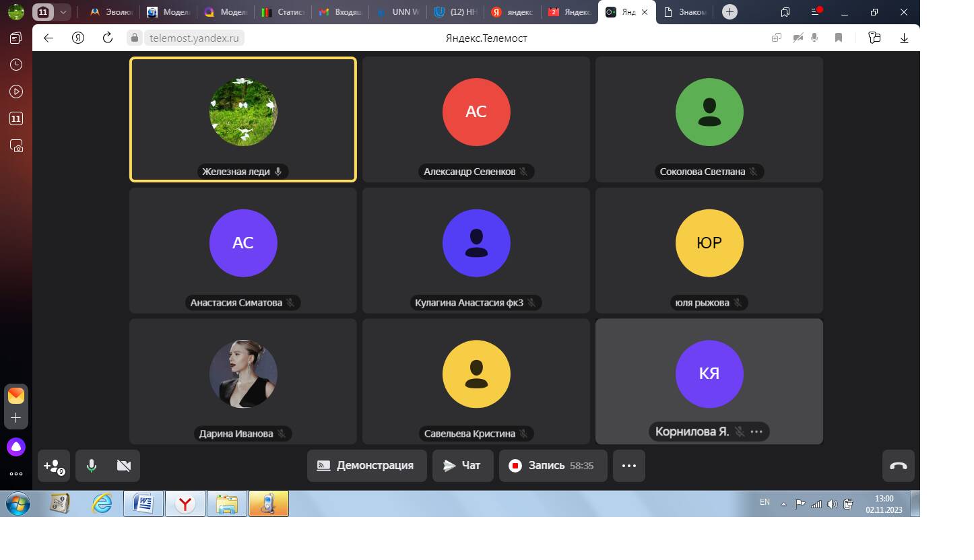Open Windows Explorer folder from taskbar
974x560 pixels.
click(227, 503)
